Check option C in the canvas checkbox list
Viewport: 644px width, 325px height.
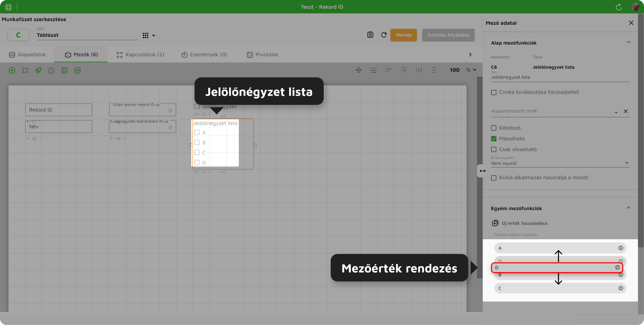tap(197, 152)
